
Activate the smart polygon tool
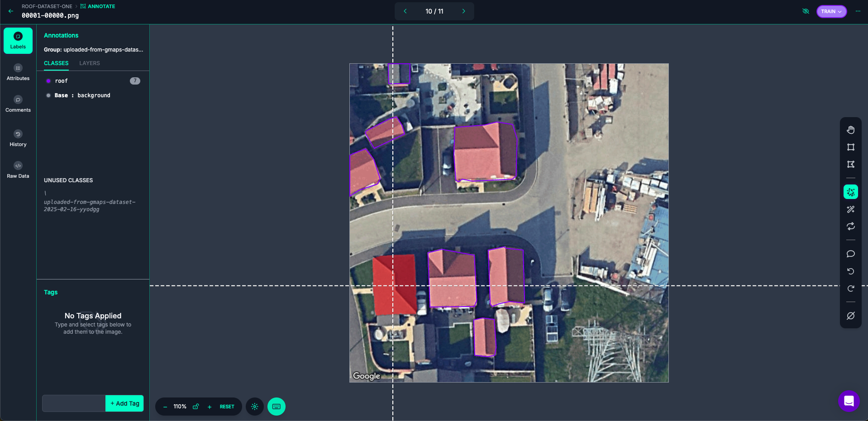coord(850,192)
